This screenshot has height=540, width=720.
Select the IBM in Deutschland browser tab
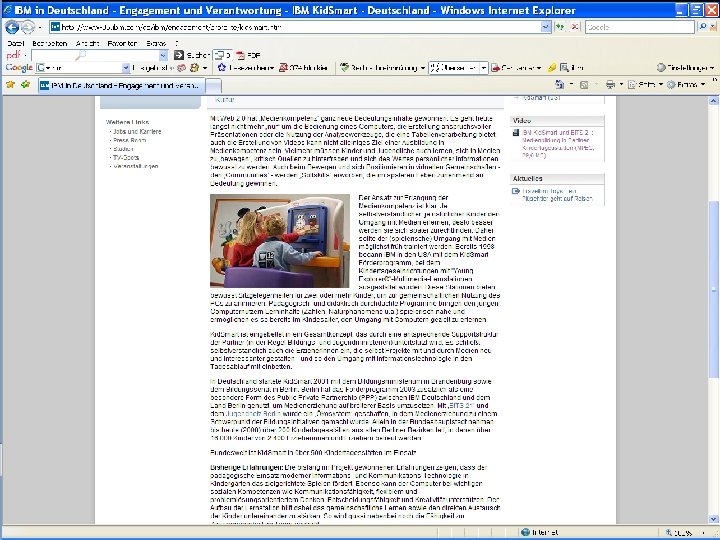click(x=120, y=85)
